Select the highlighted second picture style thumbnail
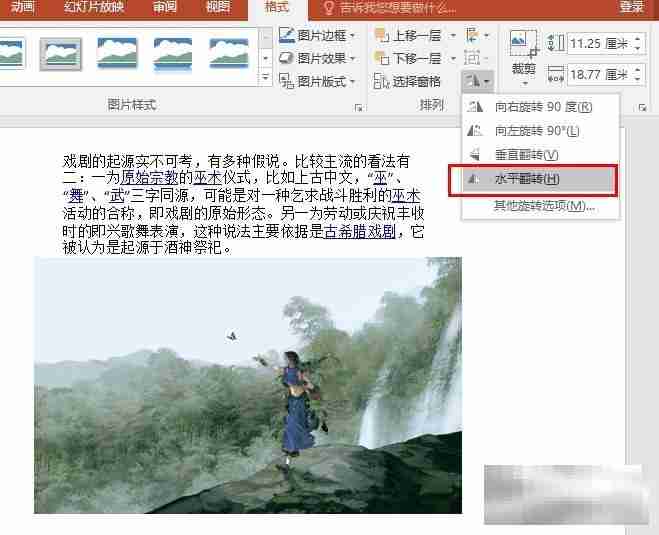Screen dimensions: 659x535 (x=61, y=54)
